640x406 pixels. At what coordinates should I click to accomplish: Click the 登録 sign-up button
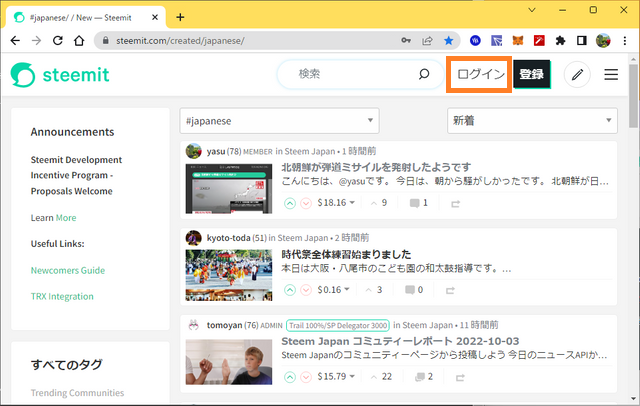tap(531, 74)
